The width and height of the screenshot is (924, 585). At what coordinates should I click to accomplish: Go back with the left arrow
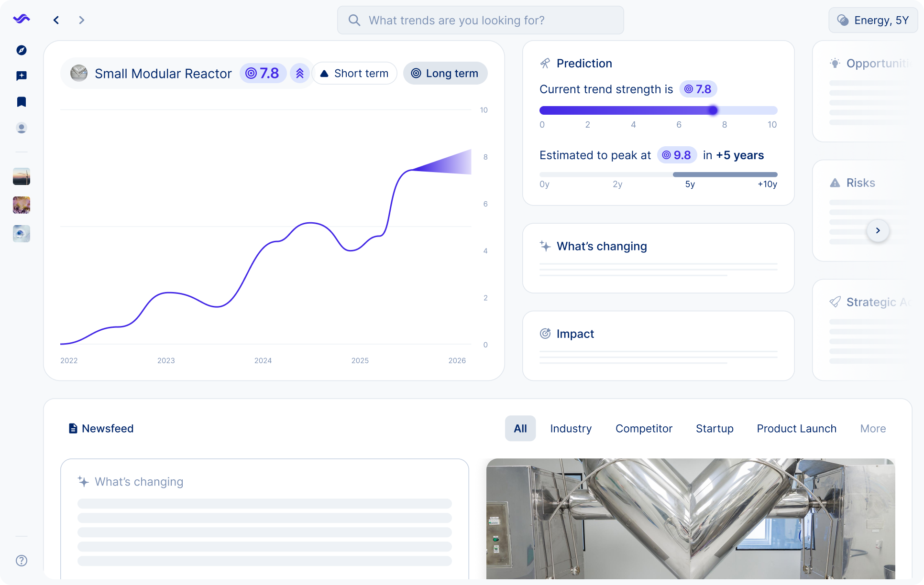tap(56, 20)
